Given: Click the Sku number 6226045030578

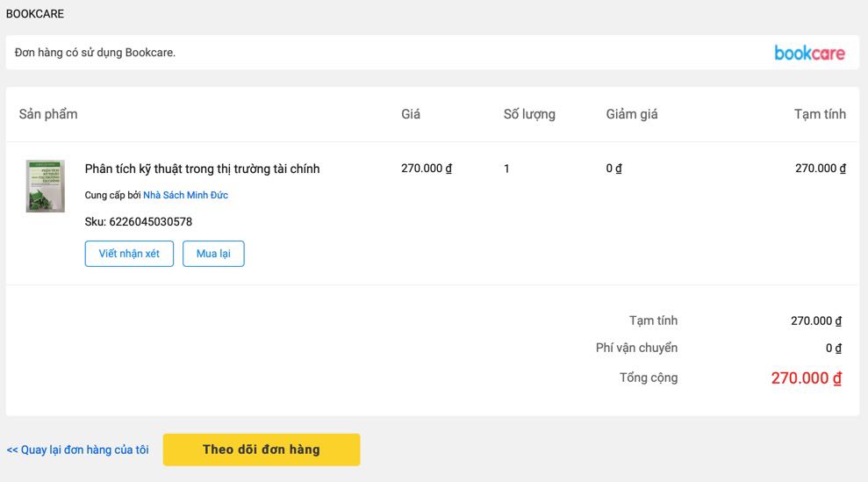Looking at the screenshot, I should point(150,222).
